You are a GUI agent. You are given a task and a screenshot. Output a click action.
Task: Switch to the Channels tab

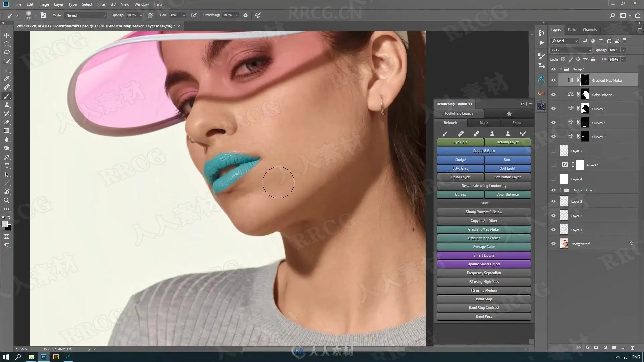coord(589,29)
